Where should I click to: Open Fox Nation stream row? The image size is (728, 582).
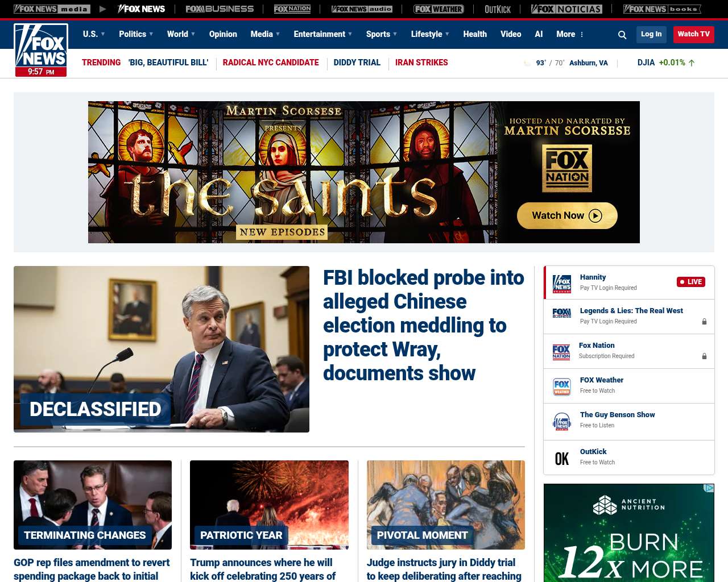pyautogui.click(x=629, y=351)
